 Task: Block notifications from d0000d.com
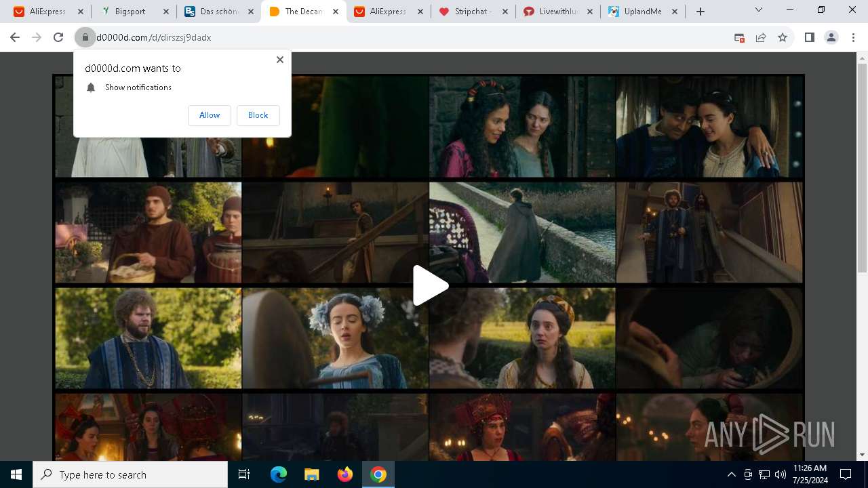[258, 115]
